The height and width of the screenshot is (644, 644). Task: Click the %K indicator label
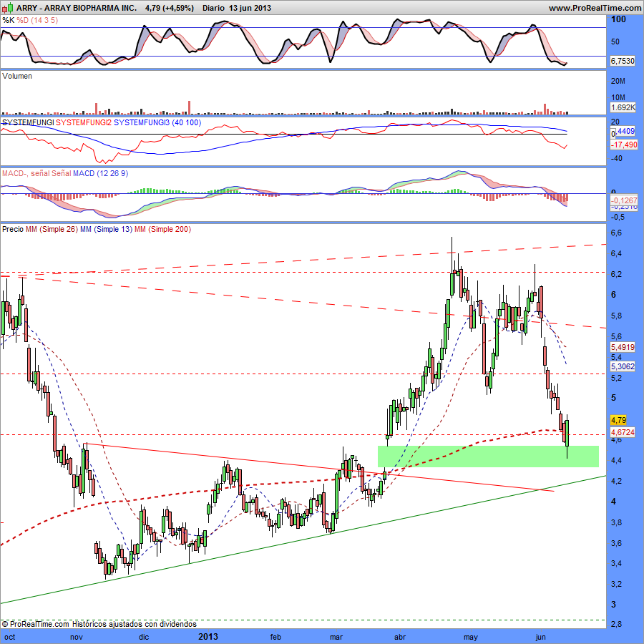point(8,20)
